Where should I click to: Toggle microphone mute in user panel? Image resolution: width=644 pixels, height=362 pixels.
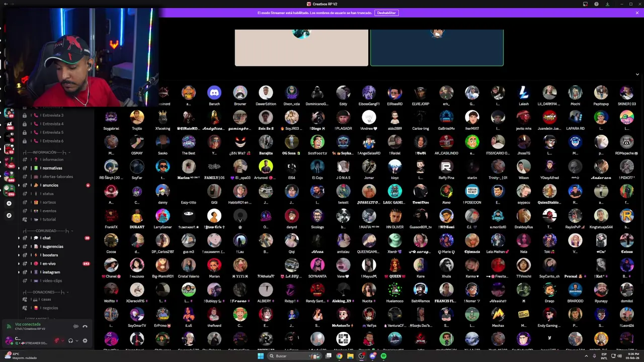click(57, 340)
